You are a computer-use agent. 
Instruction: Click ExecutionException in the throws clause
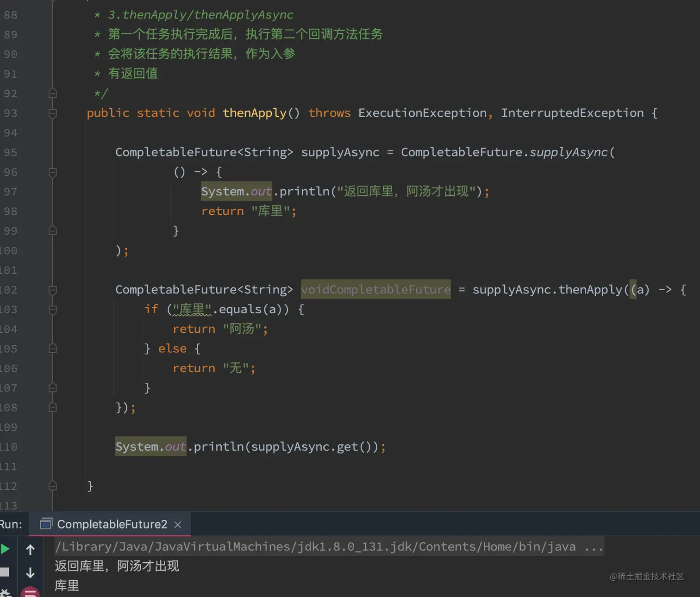tap(422, 113)
